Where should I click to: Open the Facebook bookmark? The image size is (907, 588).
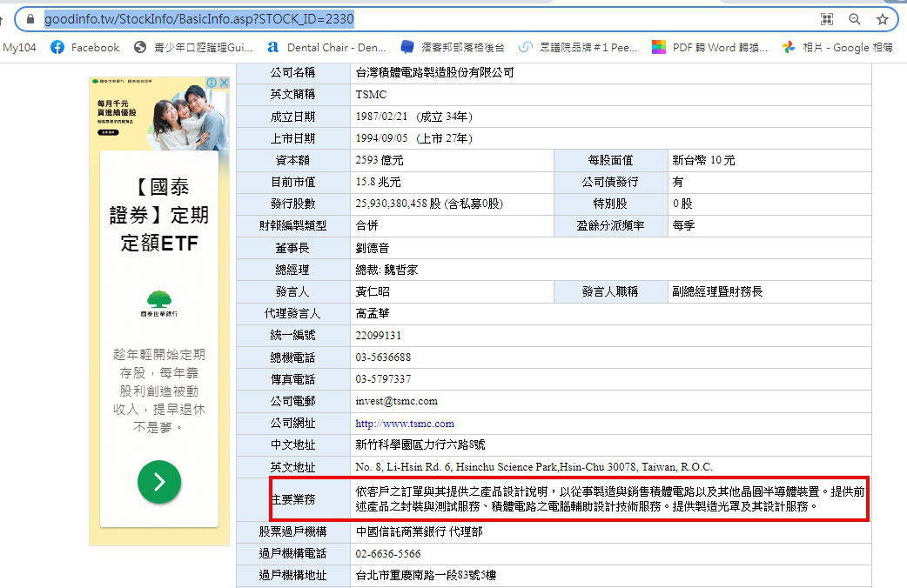(85, 48)
